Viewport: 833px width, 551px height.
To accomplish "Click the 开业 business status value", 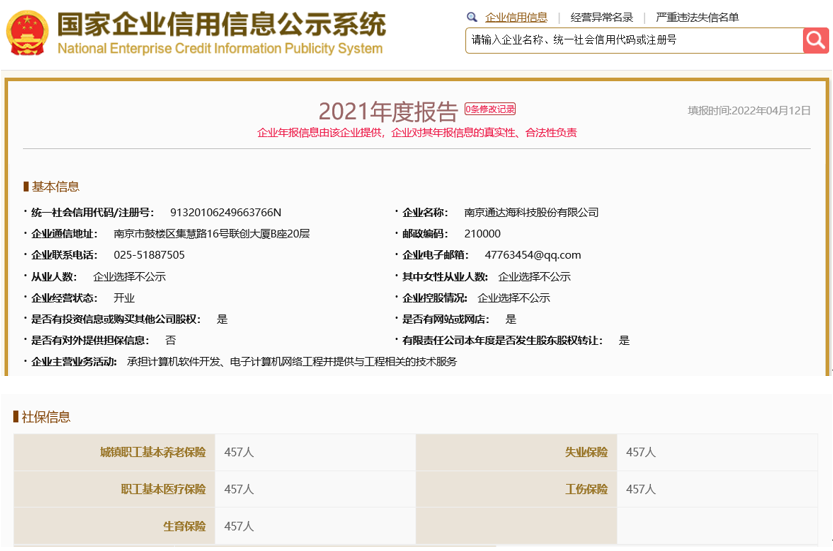I will pos(124,298).
